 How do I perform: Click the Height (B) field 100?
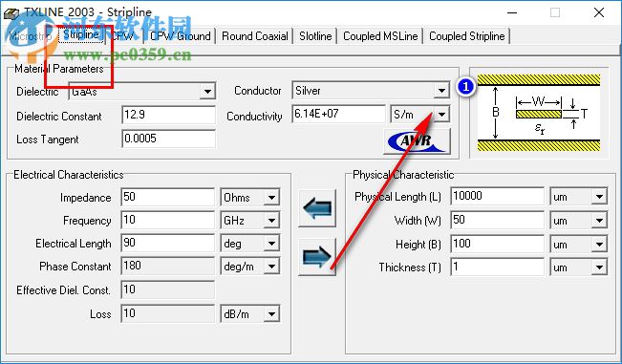point(498,244)
